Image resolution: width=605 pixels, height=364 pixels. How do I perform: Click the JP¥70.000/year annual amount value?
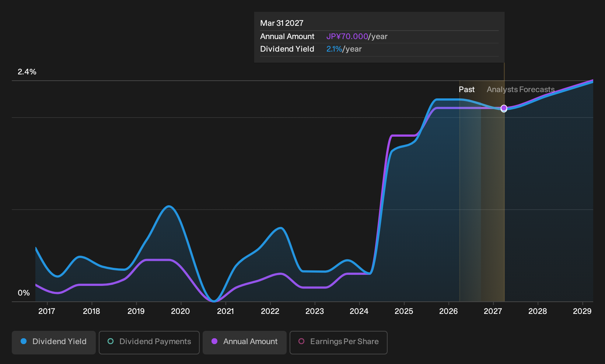357,36
